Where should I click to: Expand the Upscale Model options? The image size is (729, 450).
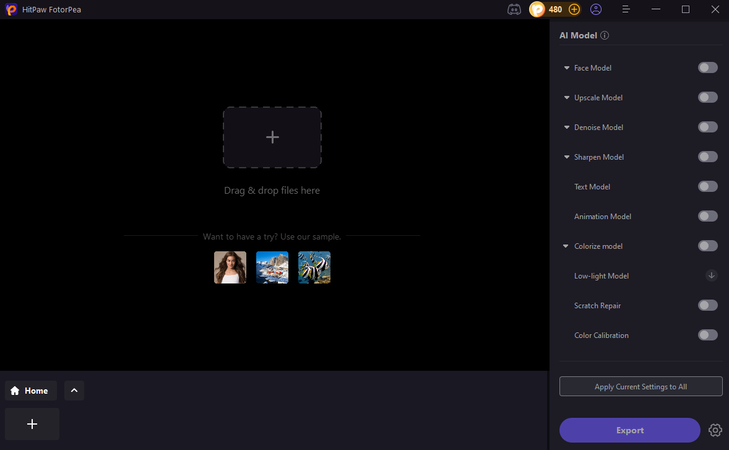pyautogui.click(x=567, y=98)
